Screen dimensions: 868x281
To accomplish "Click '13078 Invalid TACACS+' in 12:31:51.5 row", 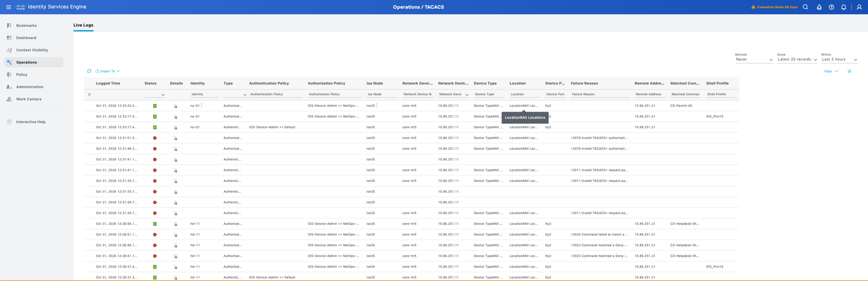I will click(x=599, y=138).
